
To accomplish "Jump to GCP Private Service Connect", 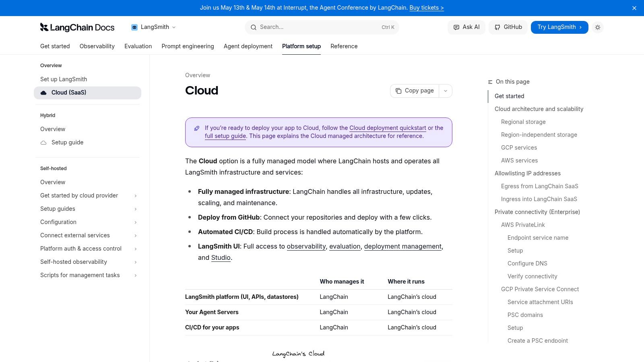I will coord(540,289).
